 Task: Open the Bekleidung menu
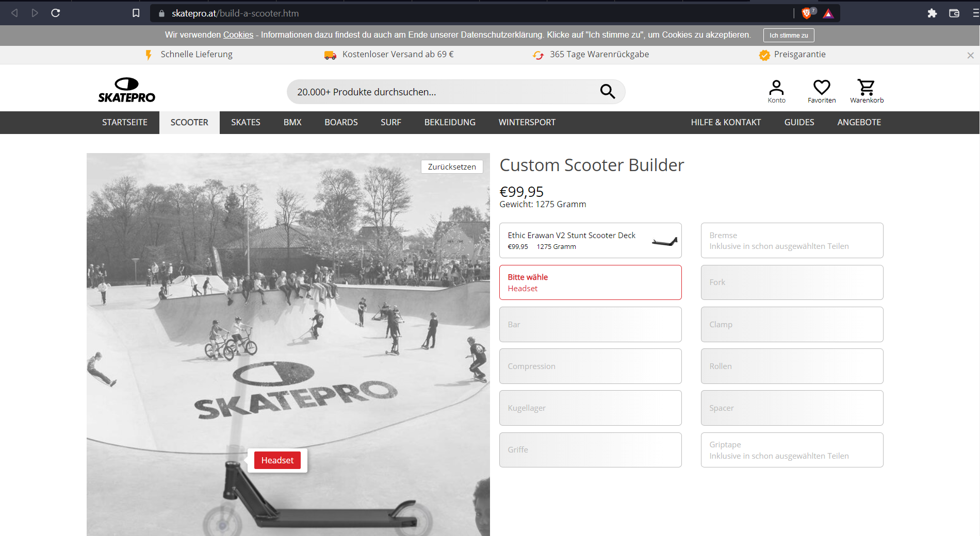(x=450, y=122)
